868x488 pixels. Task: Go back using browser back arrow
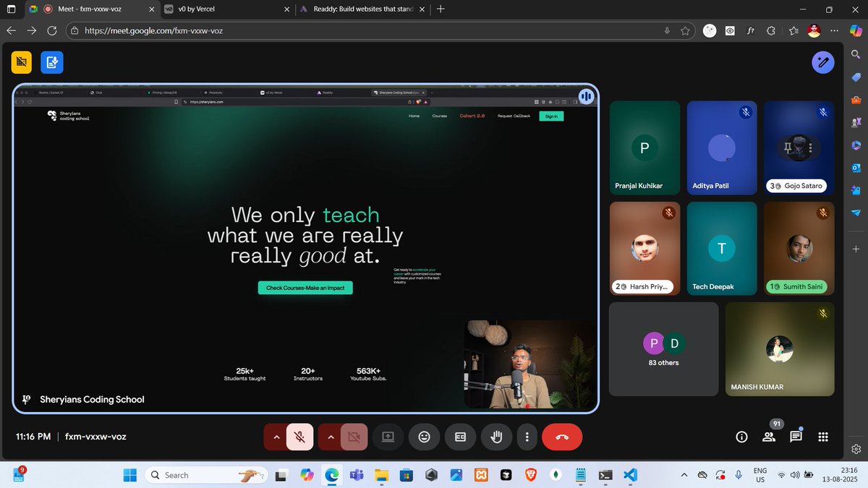[x=11, y=31]
